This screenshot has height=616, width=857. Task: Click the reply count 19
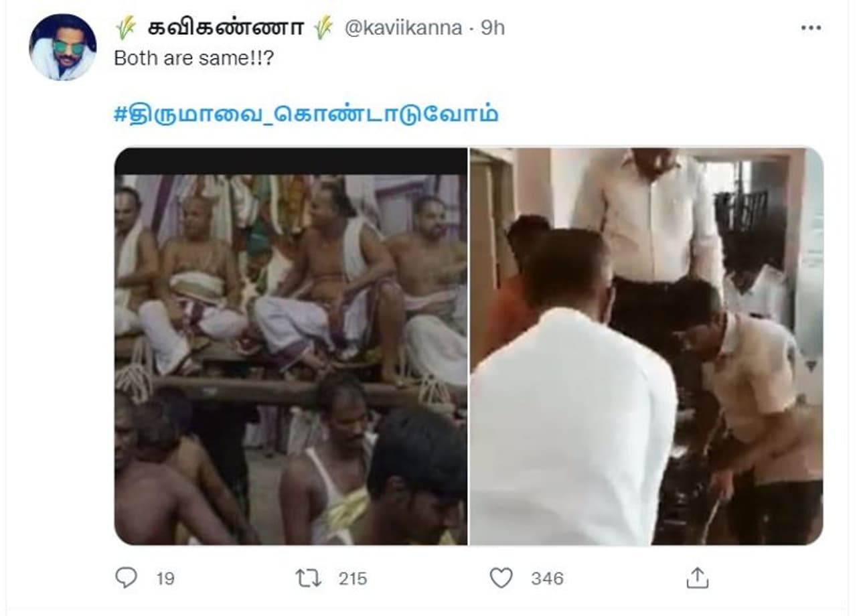click(165, 579)
